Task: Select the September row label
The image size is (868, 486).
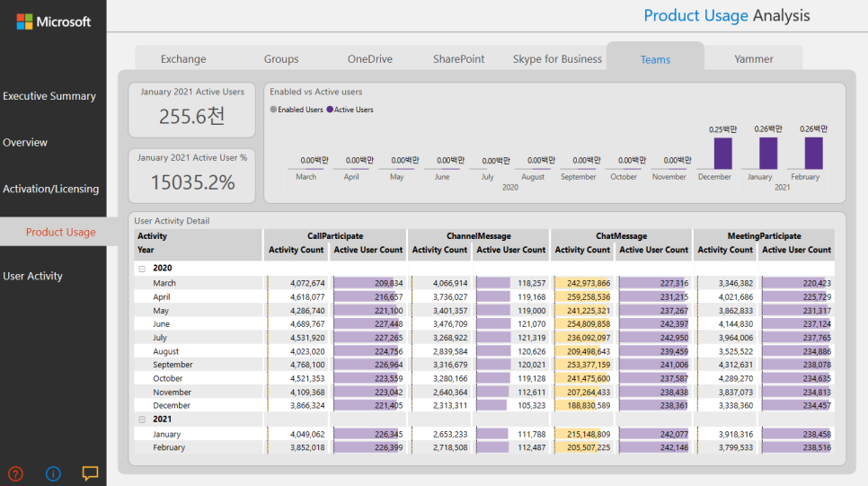Action: (x=173, y=365)
